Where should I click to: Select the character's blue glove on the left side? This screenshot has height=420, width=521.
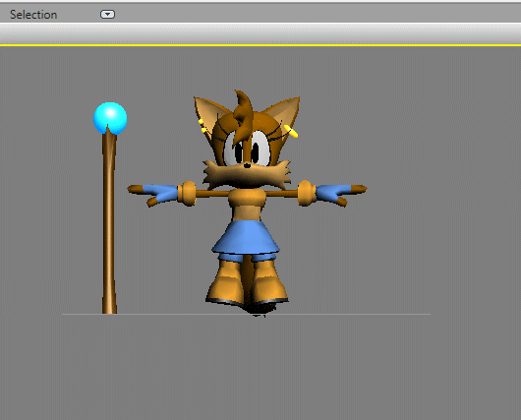tap(160, 193)
